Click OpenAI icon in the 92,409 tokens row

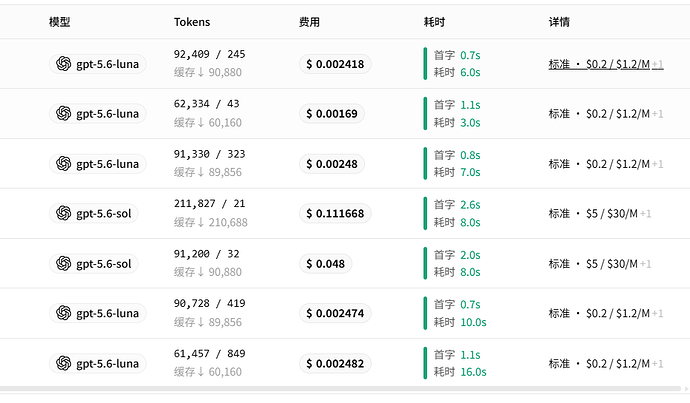point(63,64)
